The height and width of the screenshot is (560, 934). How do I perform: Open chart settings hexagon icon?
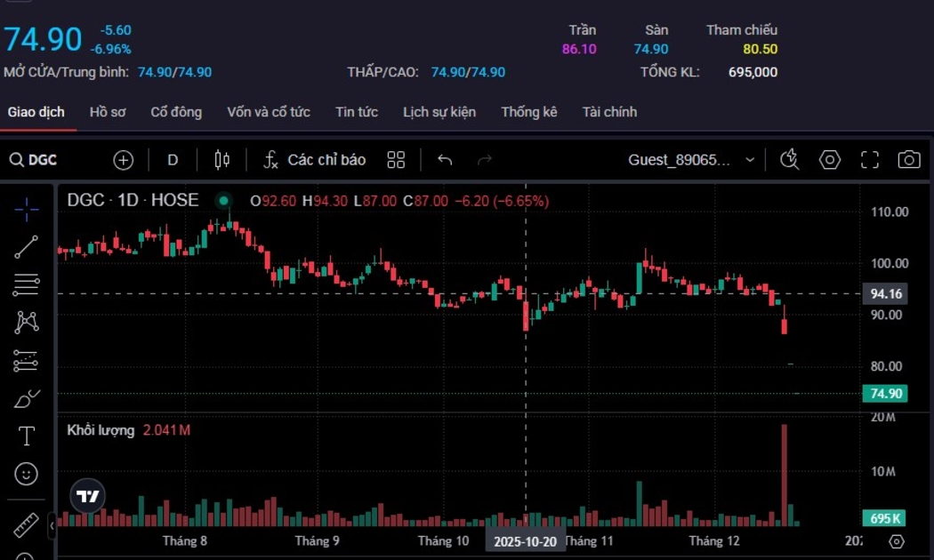(x=829, y=160)
